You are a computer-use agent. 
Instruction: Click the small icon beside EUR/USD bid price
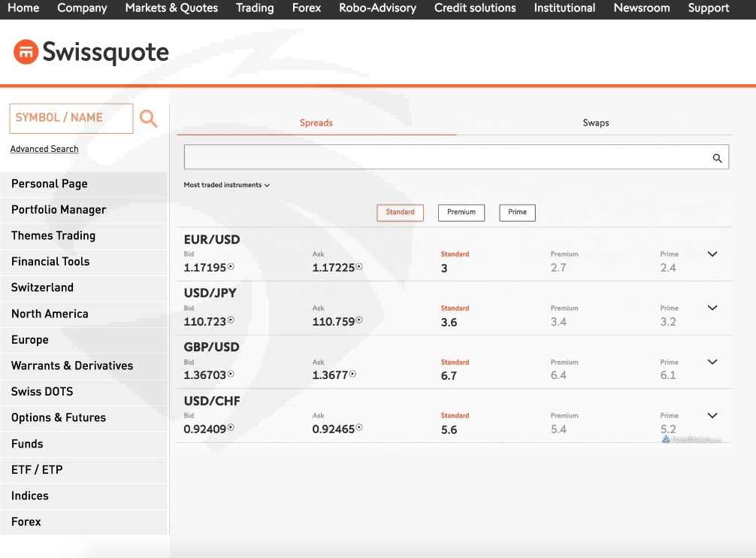pyautogui.click(x=231, y=267)
